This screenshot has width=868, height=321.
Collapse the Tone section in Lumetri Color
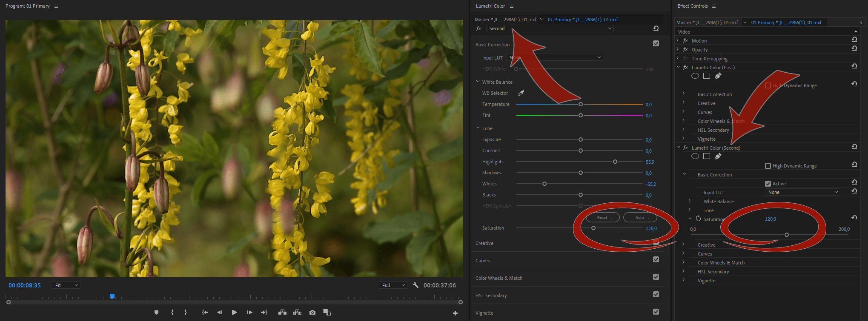click(x=478, y=128)
